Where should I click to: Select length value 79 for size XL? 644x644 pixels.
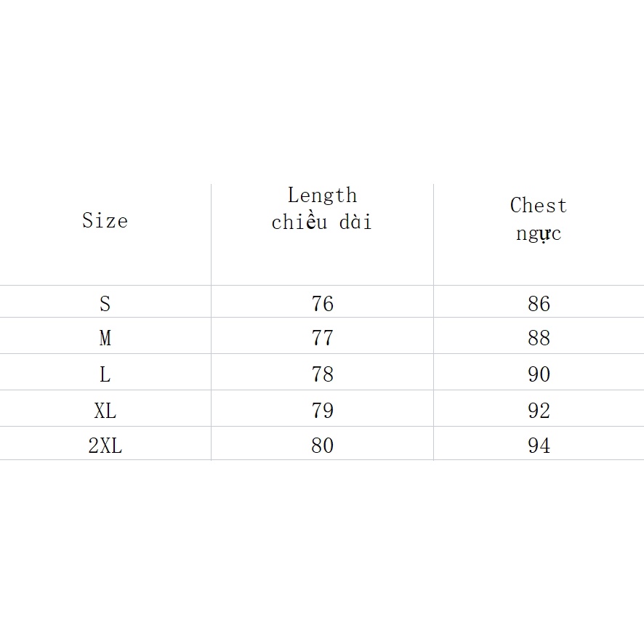[323, 408]
